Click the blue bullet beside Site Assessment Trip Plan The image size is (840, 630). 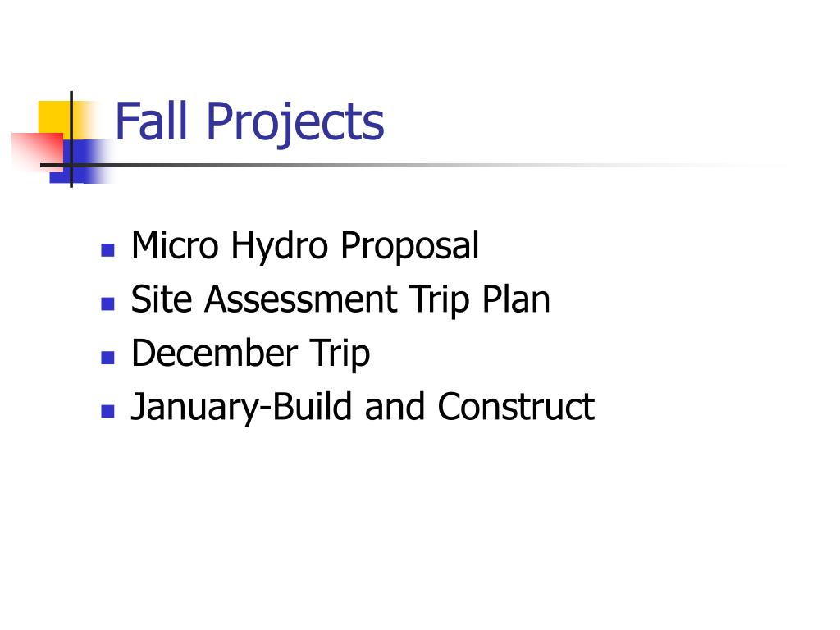coord(107,304)
